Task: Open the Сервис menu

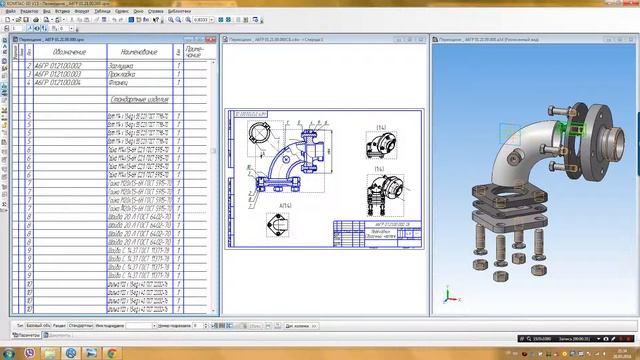Action: 122,11
